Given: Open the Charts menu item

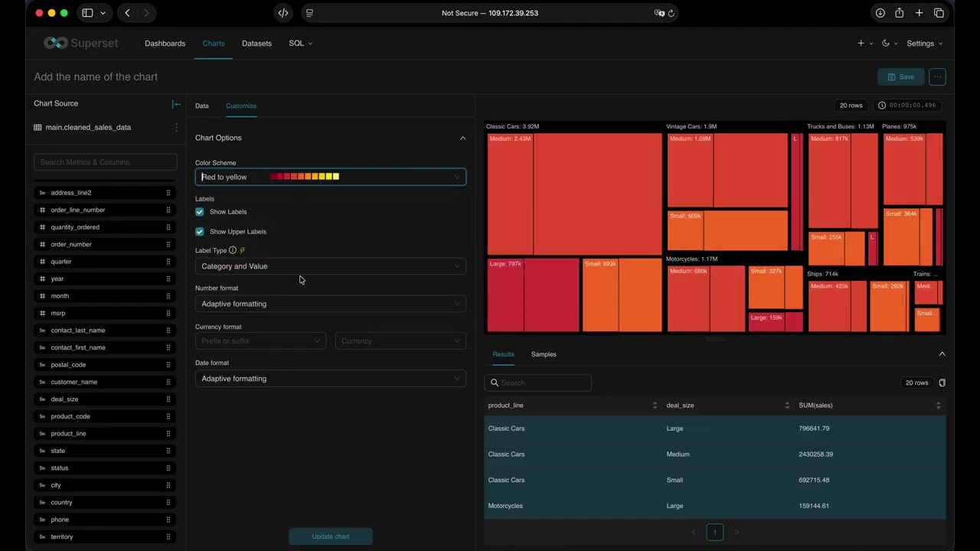Looking at the screenshot, I should tap(214, 44).
